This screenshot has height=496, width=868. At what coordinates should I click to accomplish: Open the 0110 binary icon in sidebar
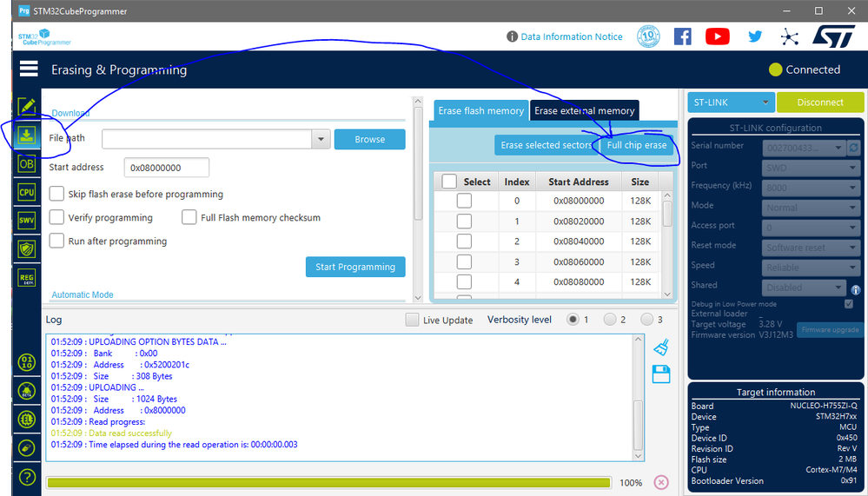27,362
